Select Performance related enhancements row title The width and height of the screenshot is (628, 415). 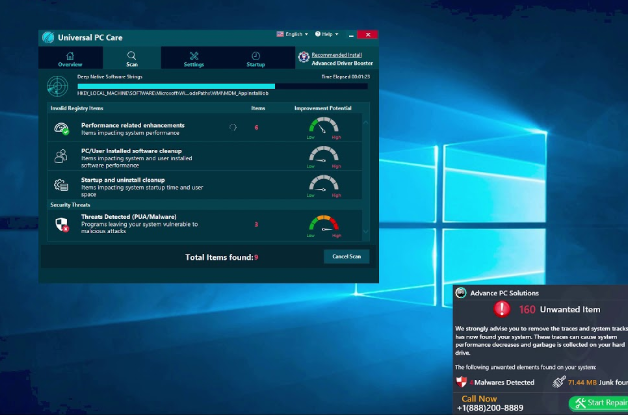point(133,125)
